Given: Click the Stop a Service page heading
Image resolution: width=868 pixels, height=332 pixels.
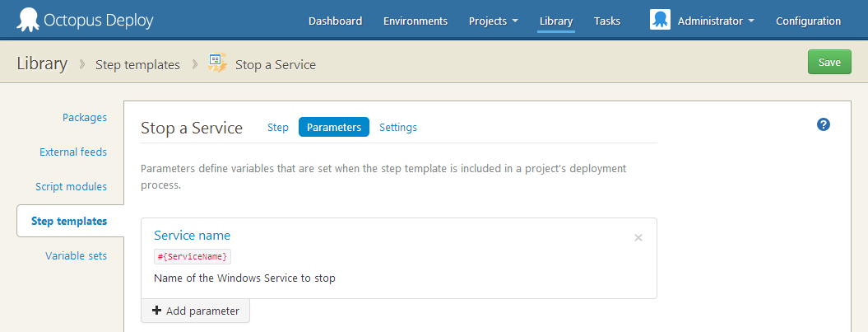Looking at the screenshot, I should coord(192,128).
